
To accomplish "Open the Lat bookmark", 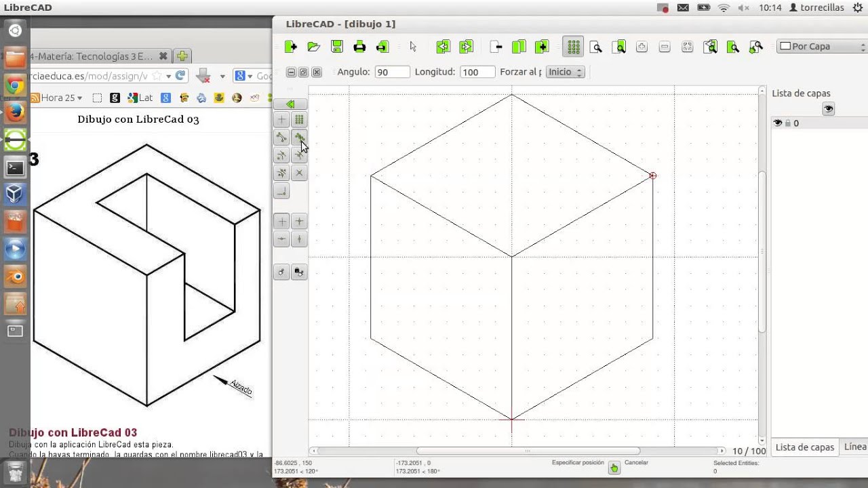I will pyautogui.click(x=140, y=98).
